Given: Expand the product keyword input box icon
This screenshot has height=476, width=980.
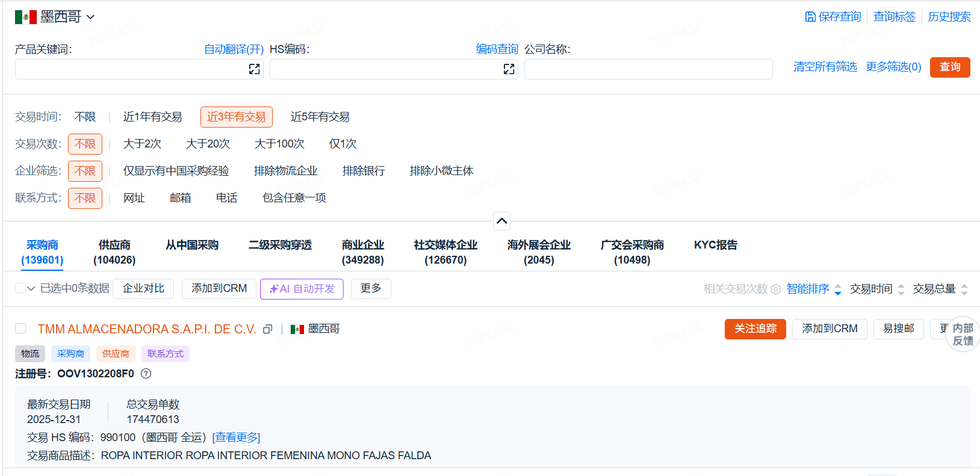Looking at the screenshot, I should [x=255, y=69].
